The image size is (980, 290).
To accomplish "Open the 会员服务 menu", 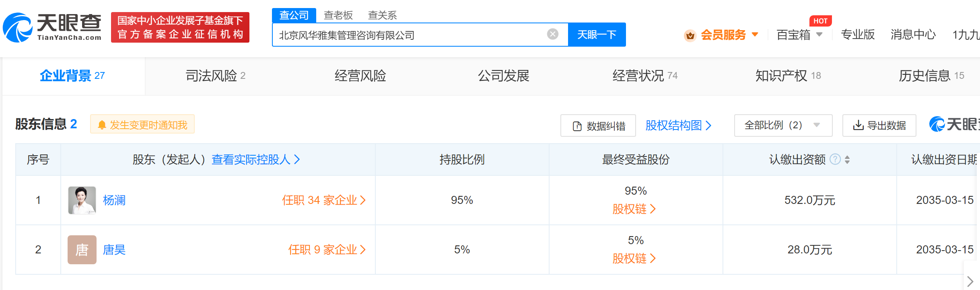I will point(723,35).
